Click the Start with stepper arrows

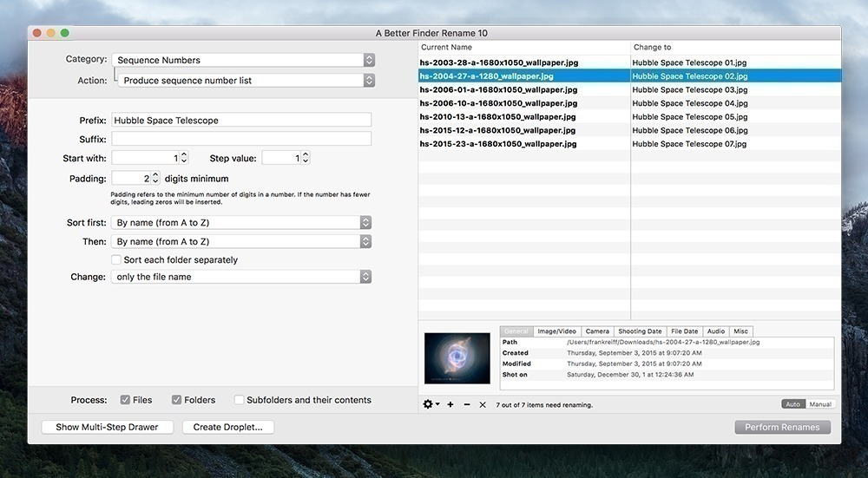click(184, 158)
